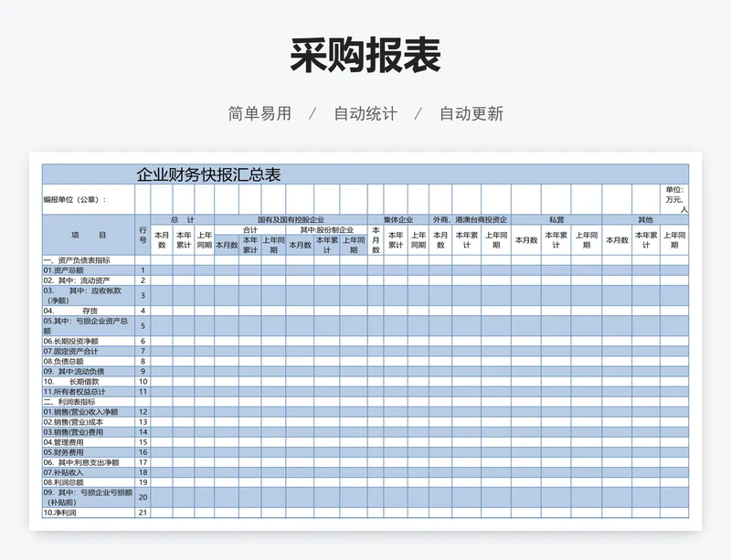
Task: Click the 集体企业 group header
Action: (398, 219)
